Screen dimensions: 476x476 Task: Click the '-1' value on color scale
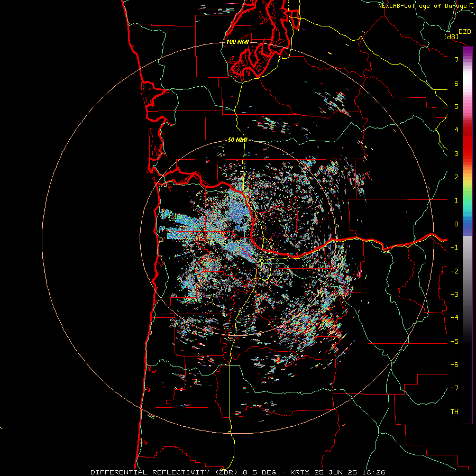[454, 248]
